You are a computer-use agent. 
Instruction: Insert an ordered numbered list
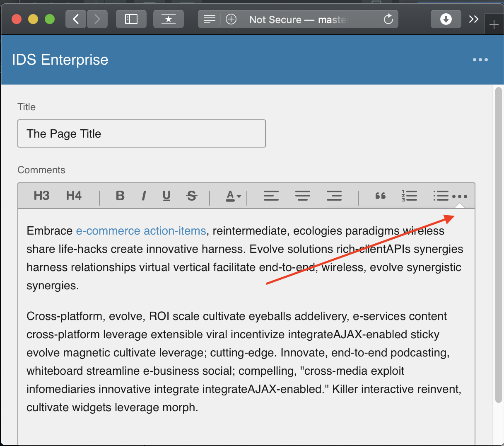click(x=409, y=196)
